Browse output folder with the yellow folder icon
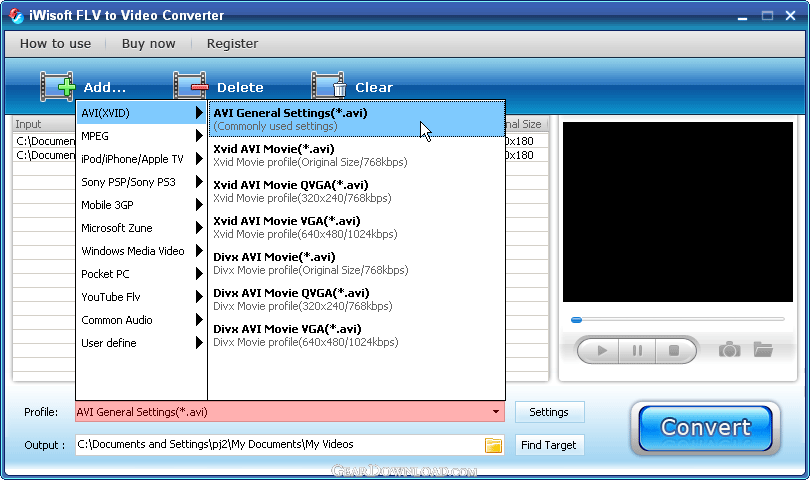 coord(493,445)
